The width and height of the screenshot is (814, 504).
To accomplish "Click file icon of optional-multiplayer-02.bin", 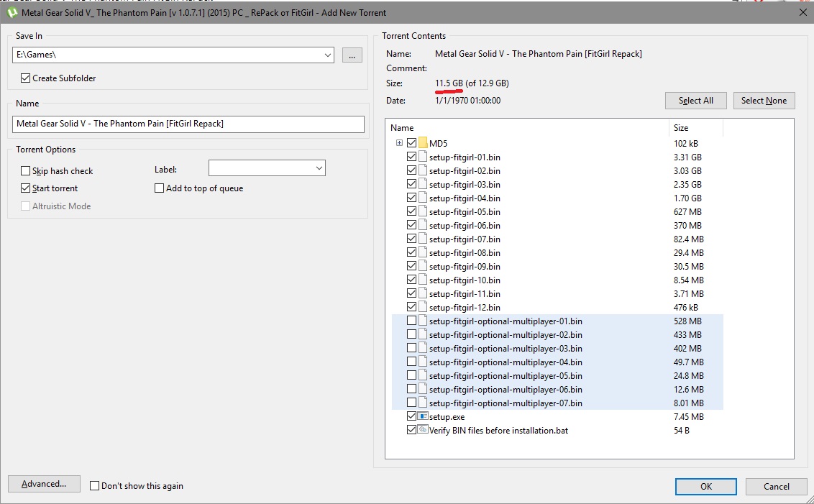I will [x=423, y=334].
